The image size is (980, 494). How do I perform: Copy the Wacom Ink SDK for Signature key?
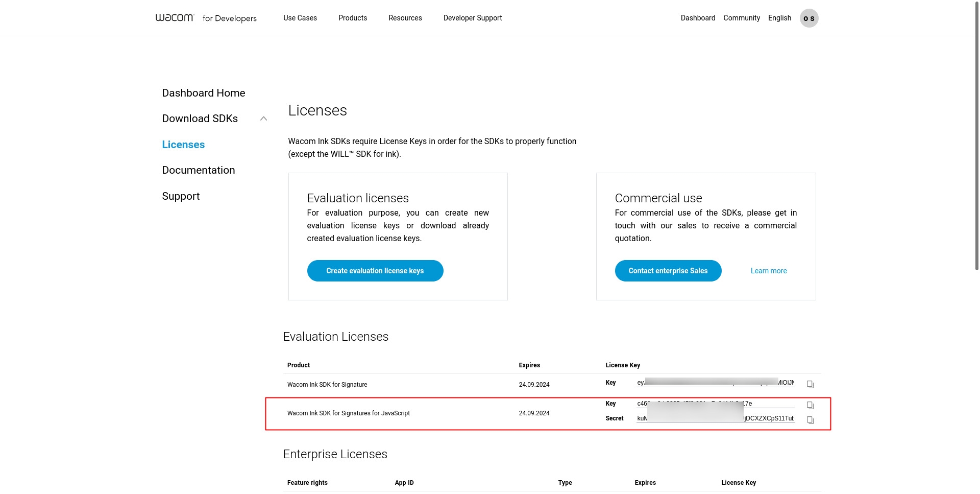[x=810, y=384]
